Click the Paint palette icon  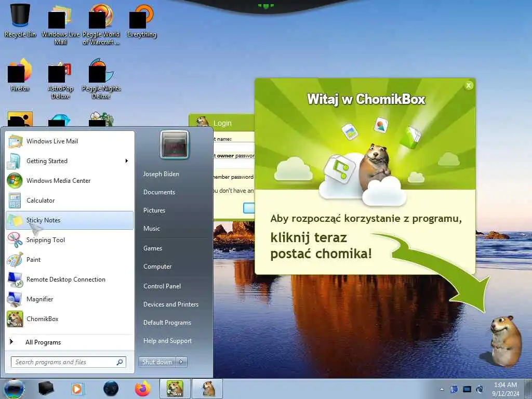(15, 260)
